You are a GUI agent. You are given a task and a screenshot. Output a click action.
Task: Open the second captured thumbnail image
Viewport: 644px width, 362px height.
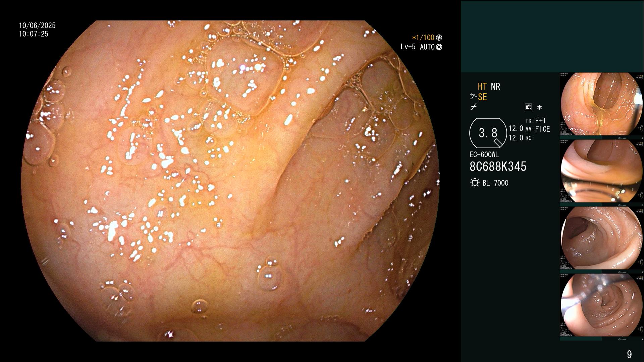point(601,171)
